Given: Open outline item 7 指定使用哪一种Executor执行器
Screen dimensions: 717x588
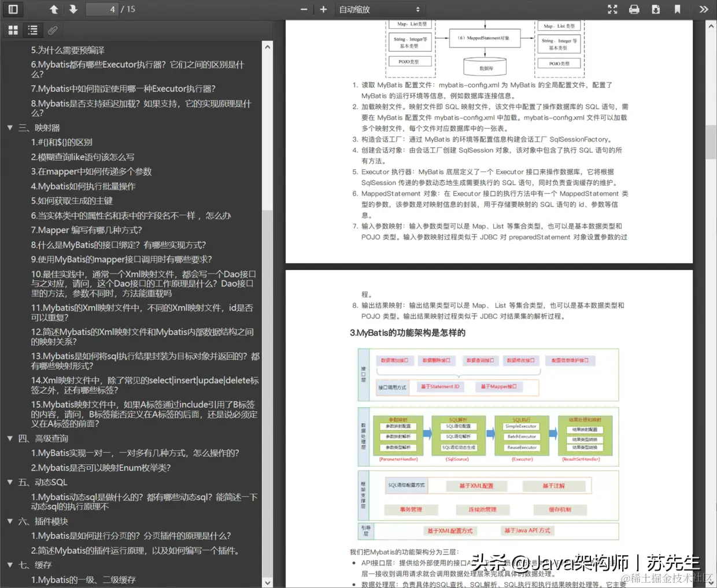Looking at the screenshot, I should tap(123, 89).
